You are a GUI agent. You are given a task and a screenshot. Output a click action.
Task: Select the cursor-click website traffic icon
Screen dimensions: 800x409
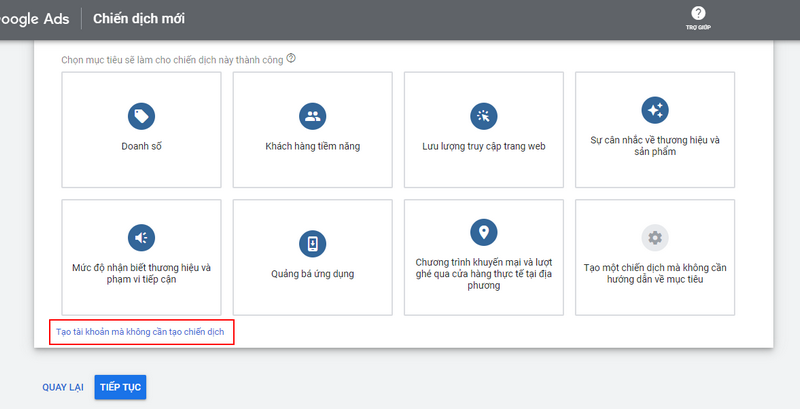click(x=484, y=116)
